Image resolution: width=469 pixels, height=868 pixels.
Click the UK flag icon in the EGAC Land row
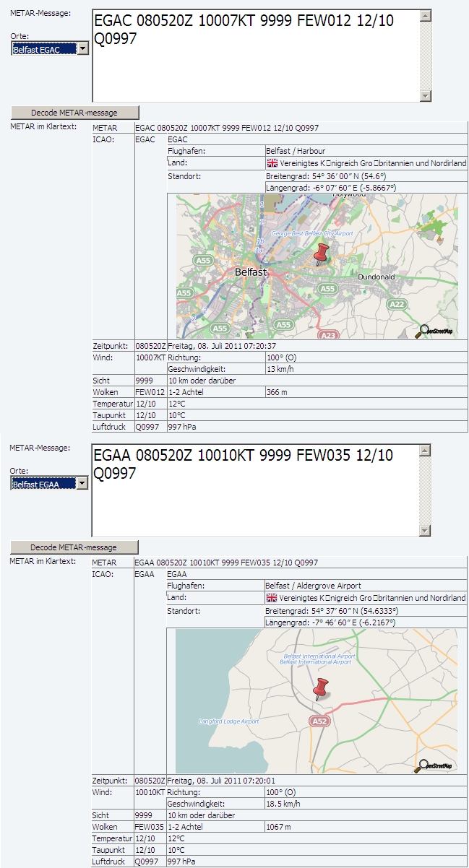[x=272, y=163]
